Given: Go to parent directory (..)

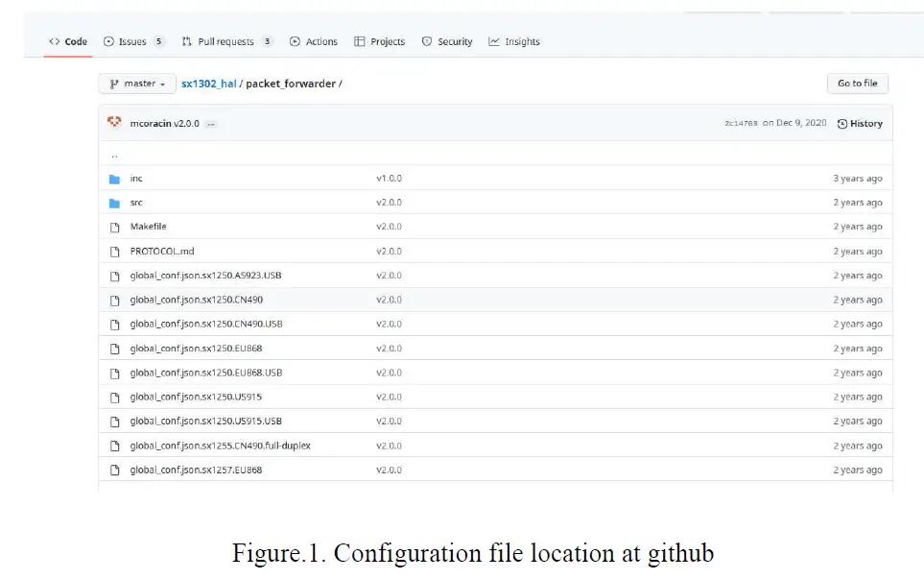Looking at the screenshot, I should pos(114,155).
